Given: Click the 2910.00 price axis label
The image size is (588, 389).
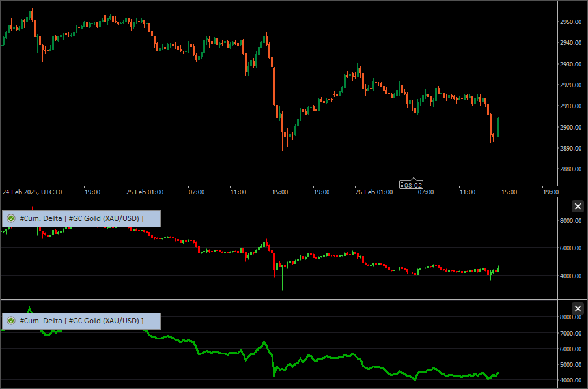Looking at the screenshot, I should click(571, 106).
